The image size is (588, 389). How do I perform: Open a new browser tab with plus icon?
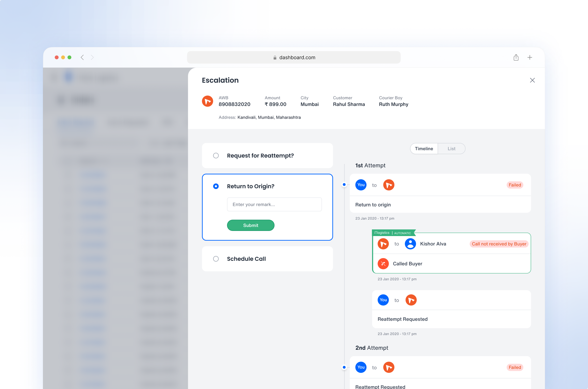point(530,57)
